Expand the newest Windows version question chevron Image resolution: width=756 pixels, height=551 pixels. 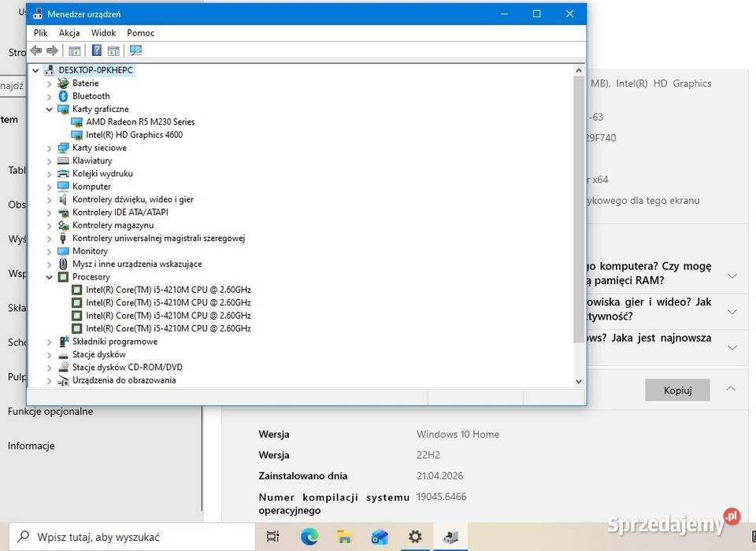732,348
